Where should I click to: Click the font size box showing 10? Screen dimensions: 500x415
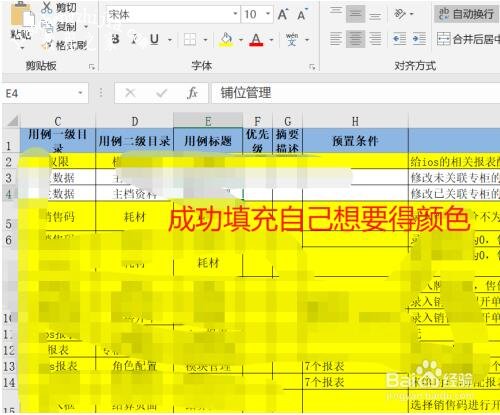253,14
